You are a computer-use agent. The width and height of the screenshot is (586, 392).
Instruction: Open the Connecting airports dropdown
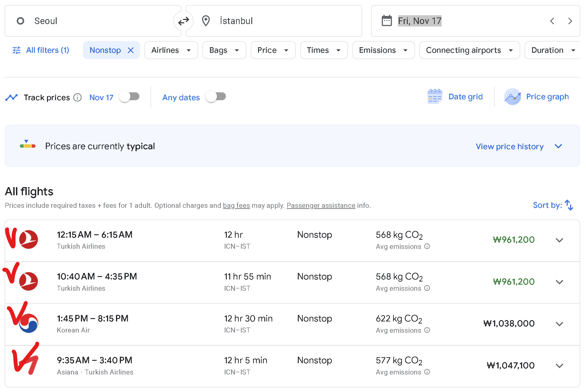[x=469, y=50]
